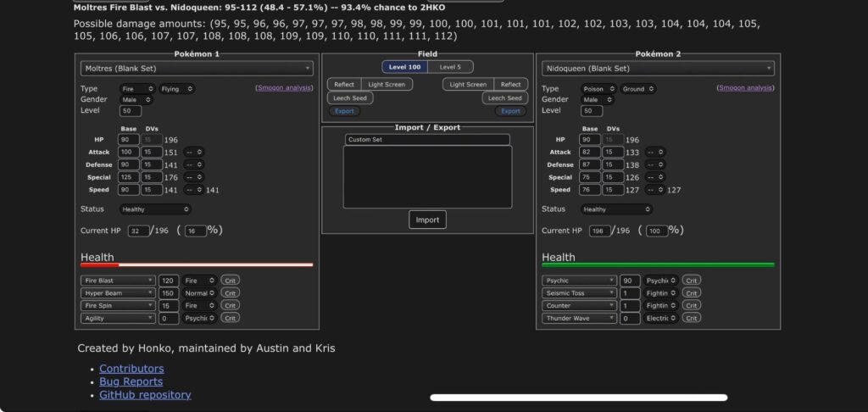Click Moltres Special base stat field

[x=129, y=177]
